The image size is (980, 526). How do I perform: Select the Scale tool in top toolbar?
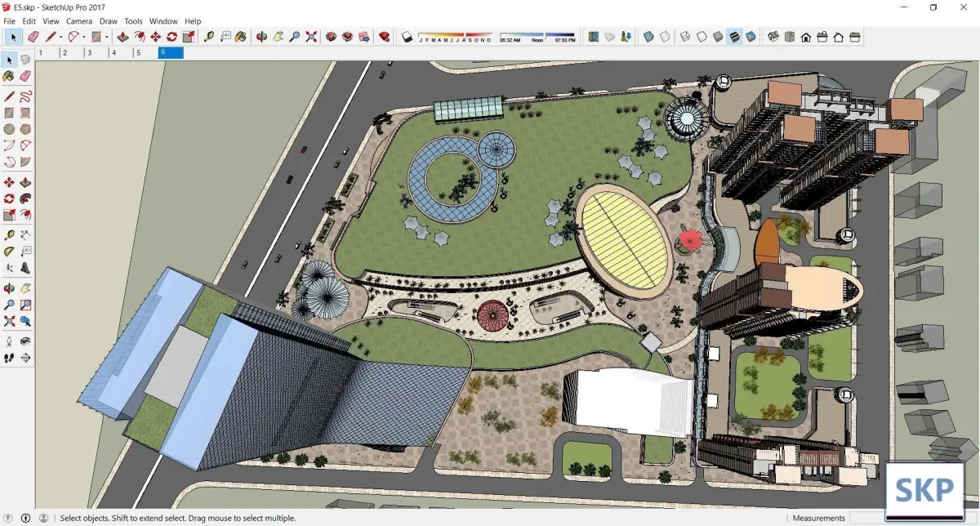click(188, 37)
